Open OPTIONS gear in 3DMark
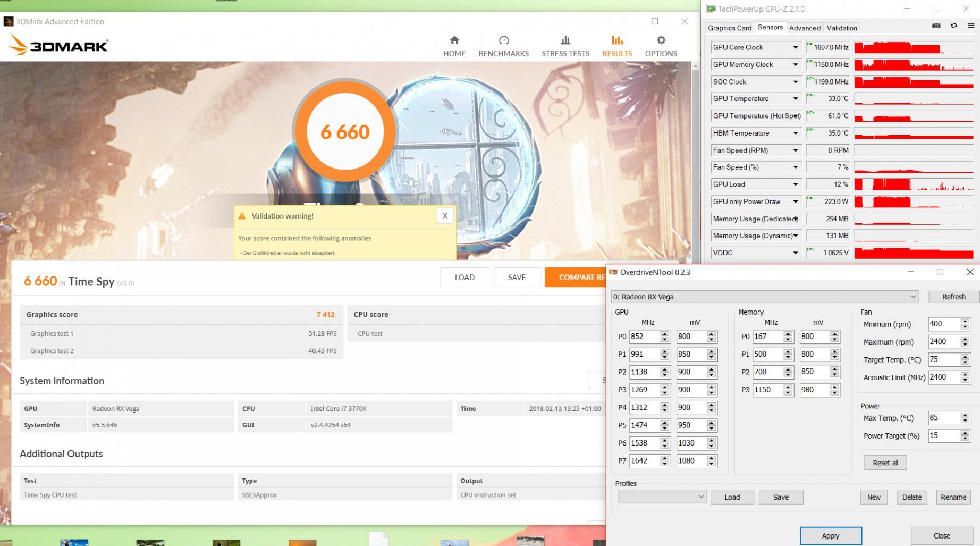 (x=661, y=46)
